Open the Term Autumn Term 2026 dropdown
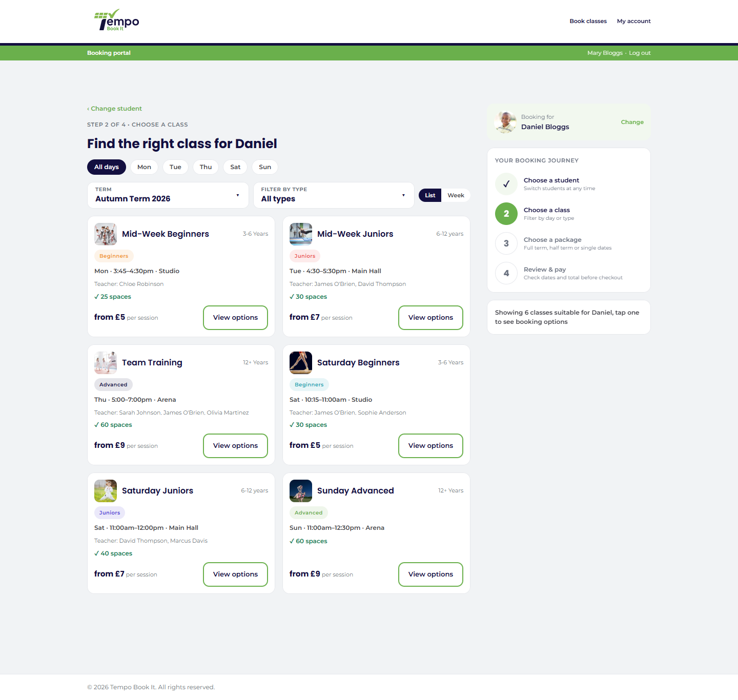The image size is (738, 700). coord(168,195)
